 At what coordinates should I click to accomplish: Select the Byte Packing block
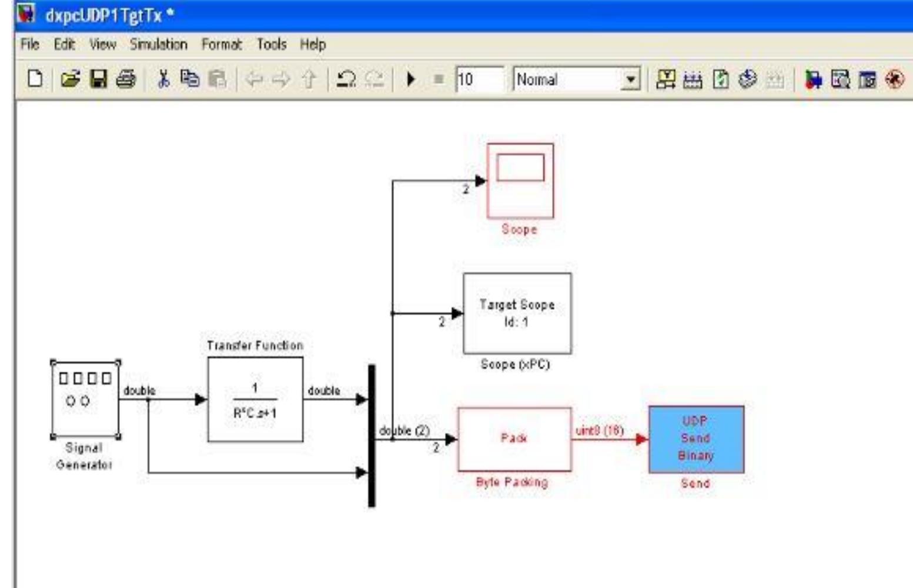[x=514, y=438]
